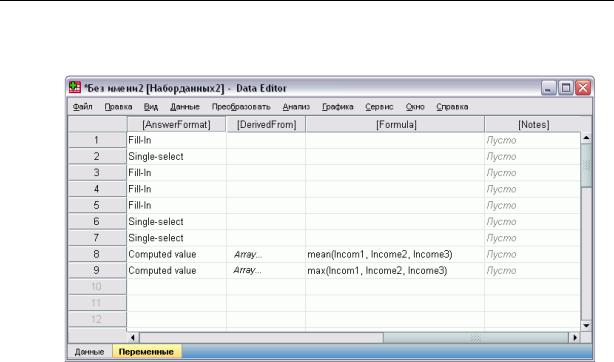Open the Графика menu
The image size is (614, 362).
pos(338,107)
